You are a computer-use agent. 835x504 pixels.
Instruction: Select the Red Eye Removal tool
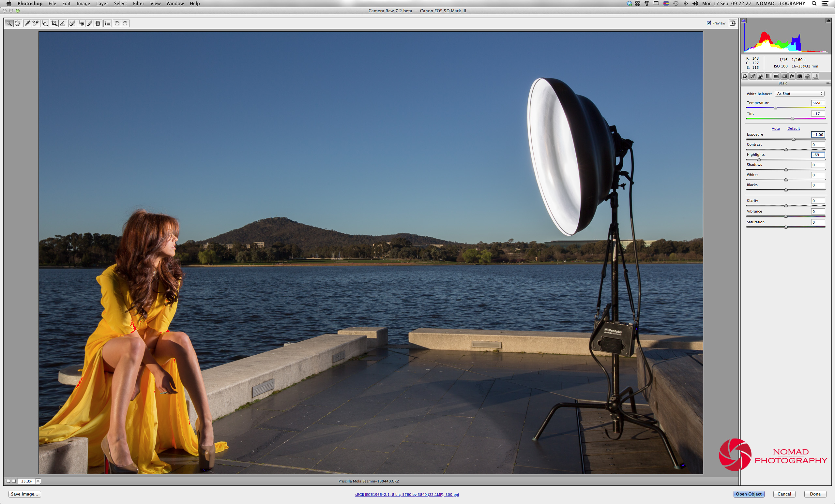(81, 23)
